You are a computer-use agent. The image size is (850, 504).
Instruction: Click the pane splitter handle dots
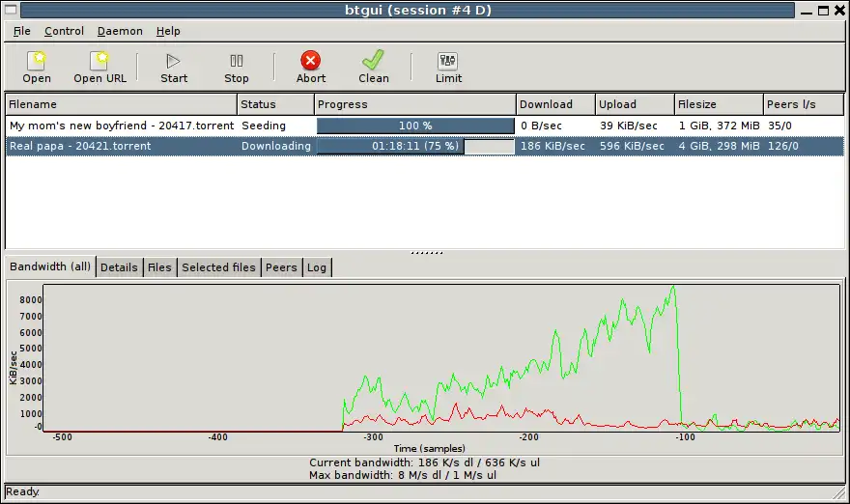[427, 253]
